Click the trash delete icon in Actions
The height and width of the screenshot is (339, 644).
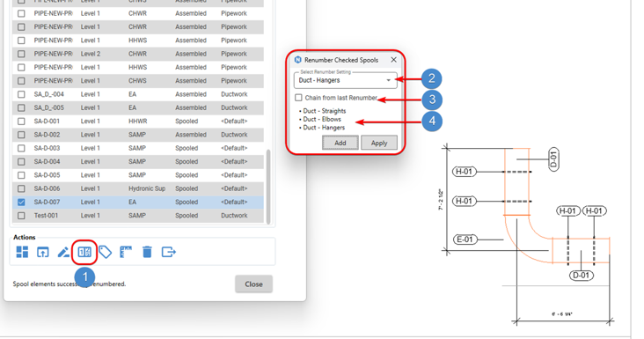click(147, 252)
